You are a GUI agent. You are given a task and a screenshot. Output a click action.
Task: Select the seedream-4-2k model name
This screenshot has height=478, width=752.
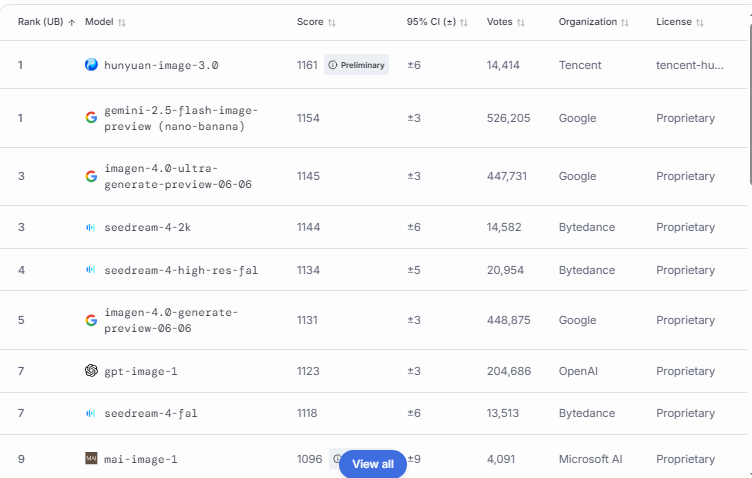point(148,227)
